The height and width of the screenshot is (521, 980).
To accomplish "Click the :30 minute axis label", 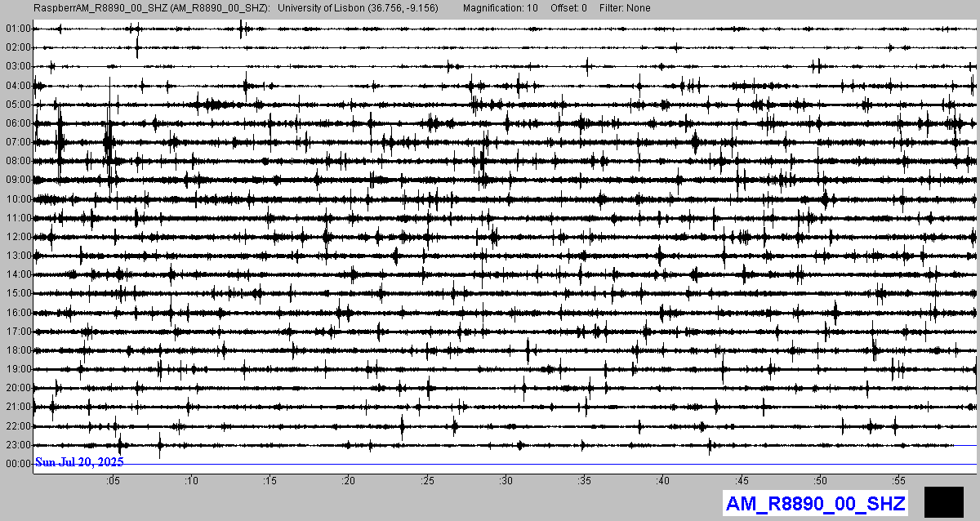I will click(506, 481).
